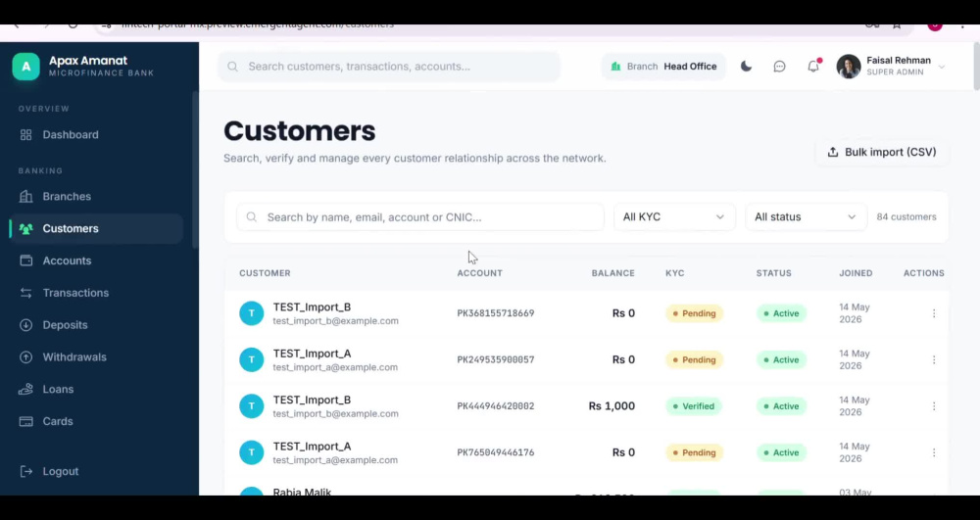This screenshot has width=980, height=520.
Task: Expand the Faisal Rehman user menu chevron
Action: [x=941, y=67]
